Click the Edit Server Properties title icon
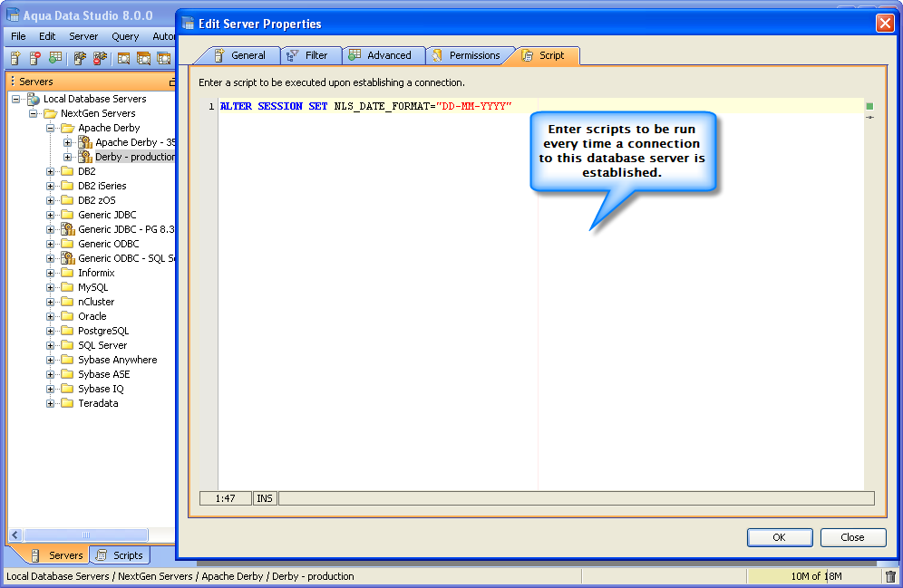The image size is (903, 588). 188,24
